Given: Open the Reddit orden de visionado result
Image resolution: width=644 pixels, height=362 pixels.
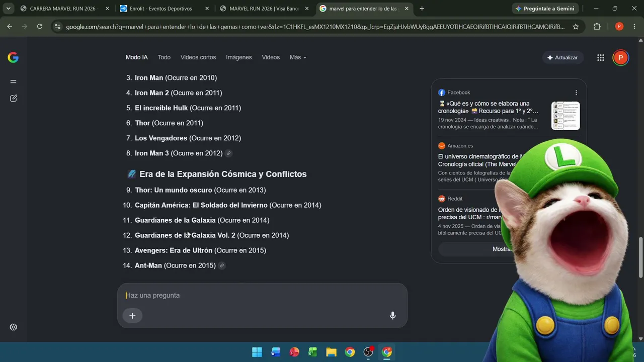Looking at the screenshot, I should (x=470, y=213).
